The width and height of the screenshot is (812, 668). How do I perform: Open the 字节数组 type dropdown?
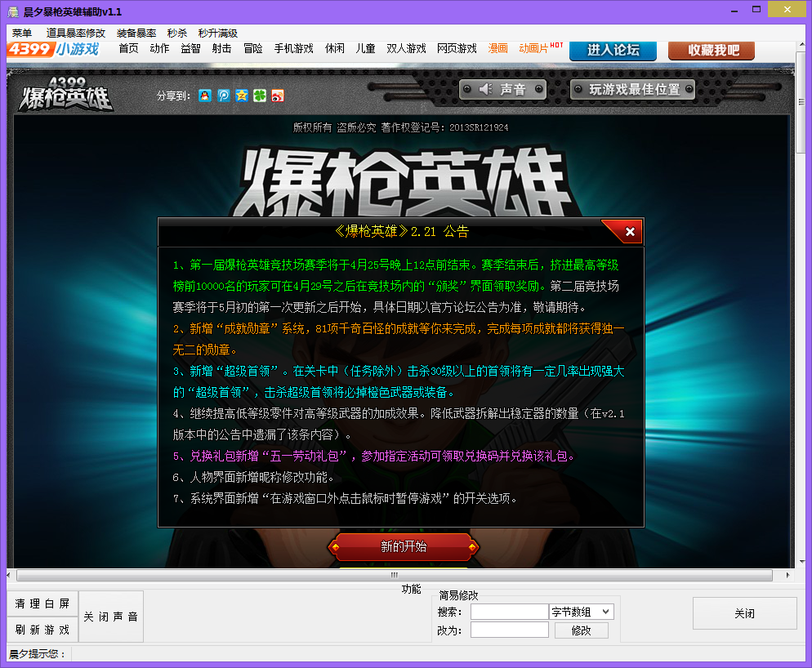pyautogui.click(x=582, y=612)
